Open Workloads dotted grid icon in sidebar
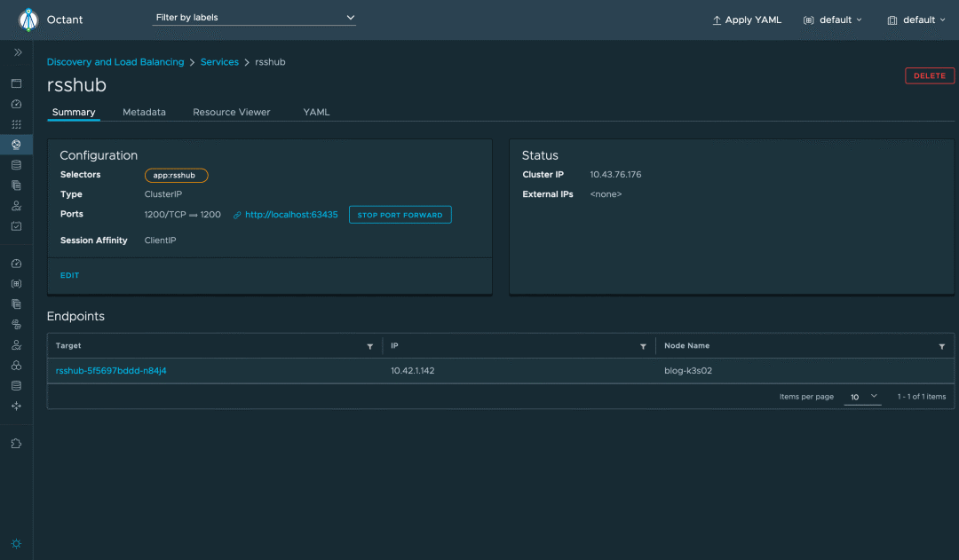The height and width of the screenshot is (560, 959). click(x=17, y=124)
